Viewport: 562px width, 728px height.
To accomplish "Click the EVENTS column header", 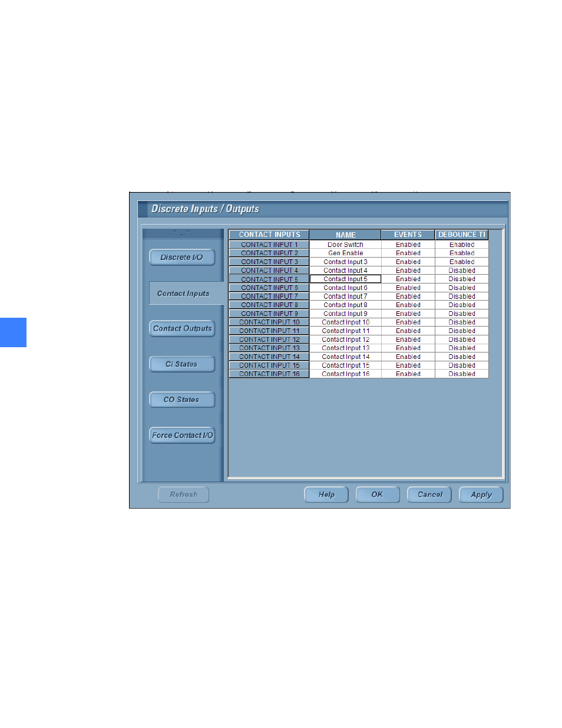I will pyautogui.click(x=408, y=235).
